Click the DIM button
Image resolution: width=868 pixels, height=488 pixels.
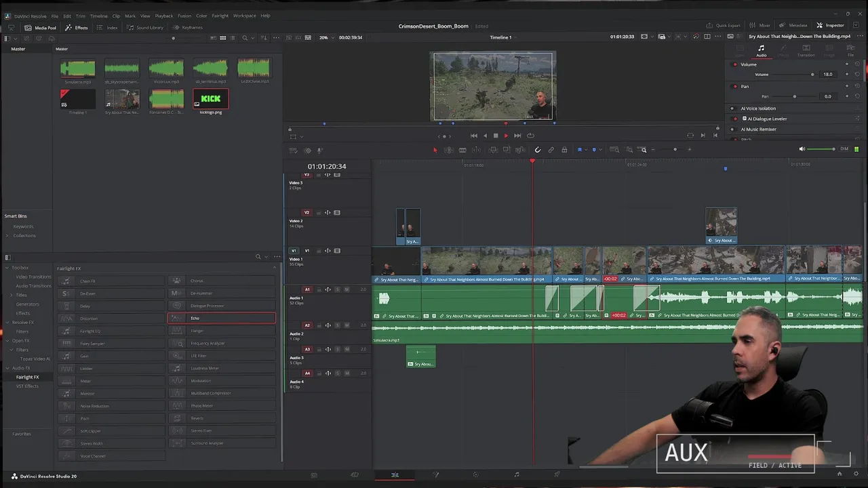pos(844,149)
